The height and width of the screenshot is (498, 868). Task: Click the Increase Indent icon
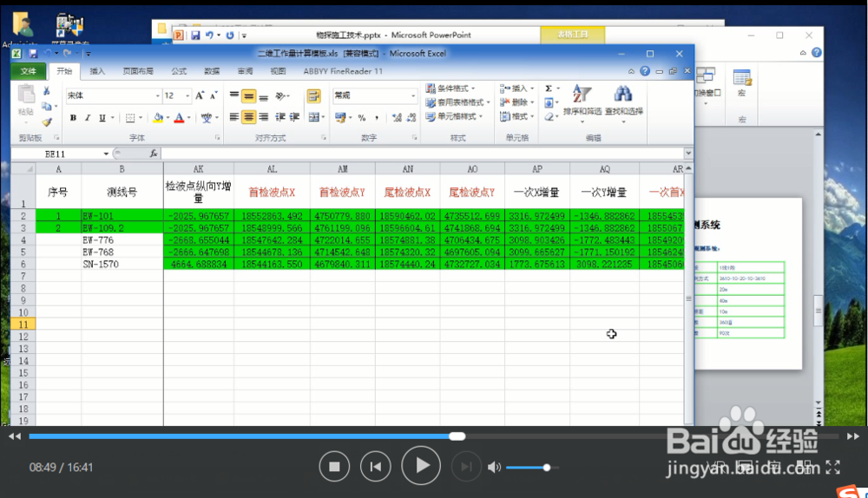point(294,117)
